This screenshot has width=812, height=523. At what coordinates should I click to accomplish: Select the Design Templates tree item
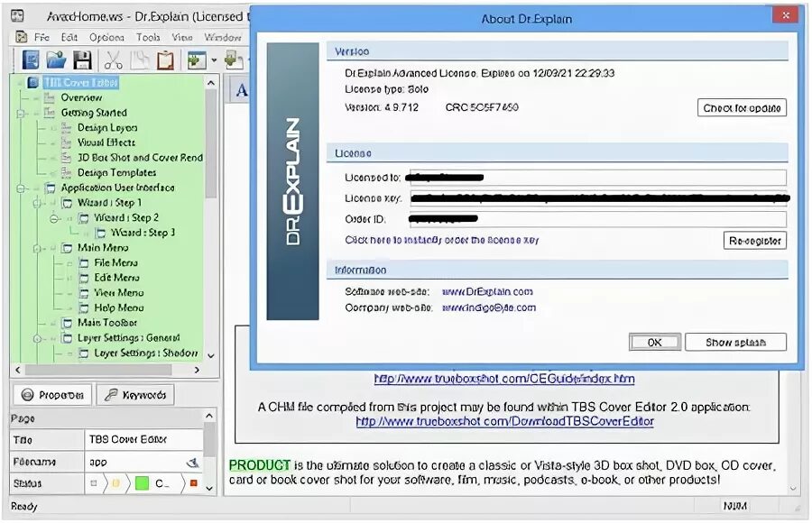pos(116,172)
